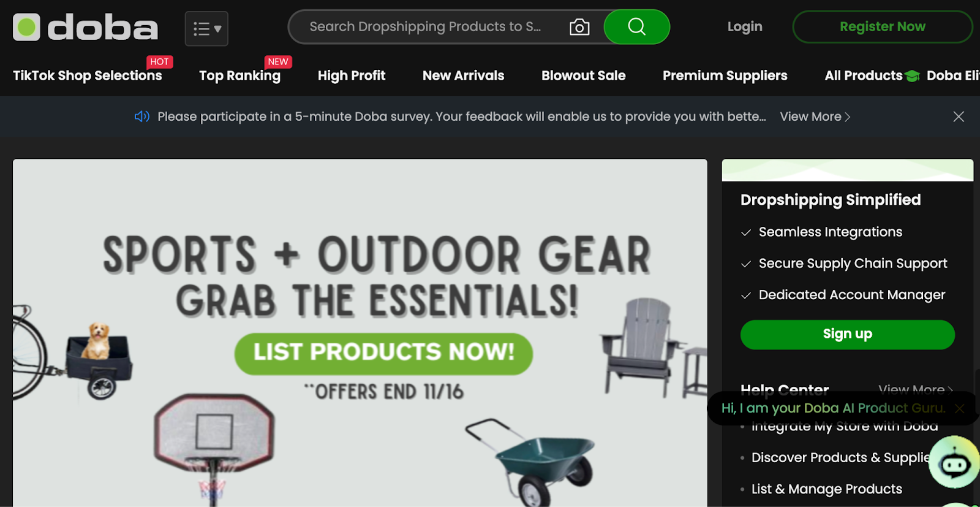Go to Top Ranking section

tap(239, 75)
